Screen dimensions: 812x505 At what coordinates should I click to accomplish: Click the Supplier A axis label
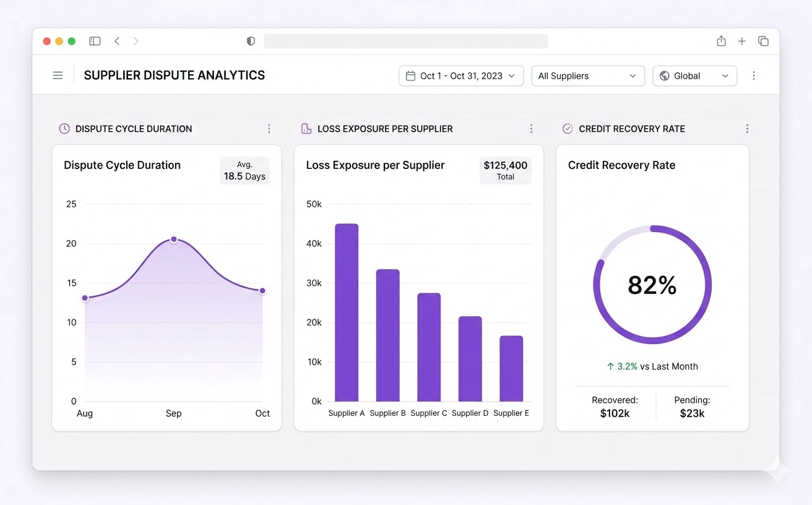point(347,413)
